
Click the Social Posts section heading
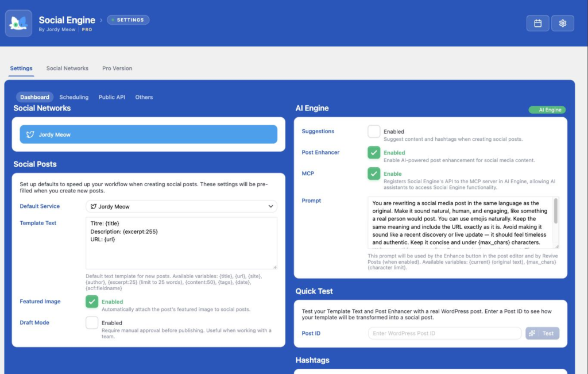35,164
